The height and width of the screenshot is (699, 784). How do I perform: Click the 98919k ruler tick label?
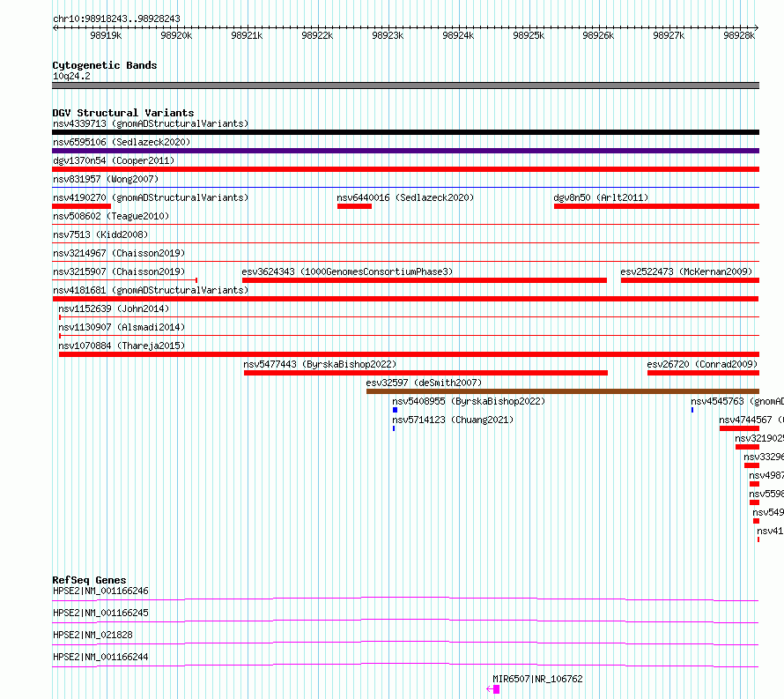pyautogui.click(x=106, y=35)
